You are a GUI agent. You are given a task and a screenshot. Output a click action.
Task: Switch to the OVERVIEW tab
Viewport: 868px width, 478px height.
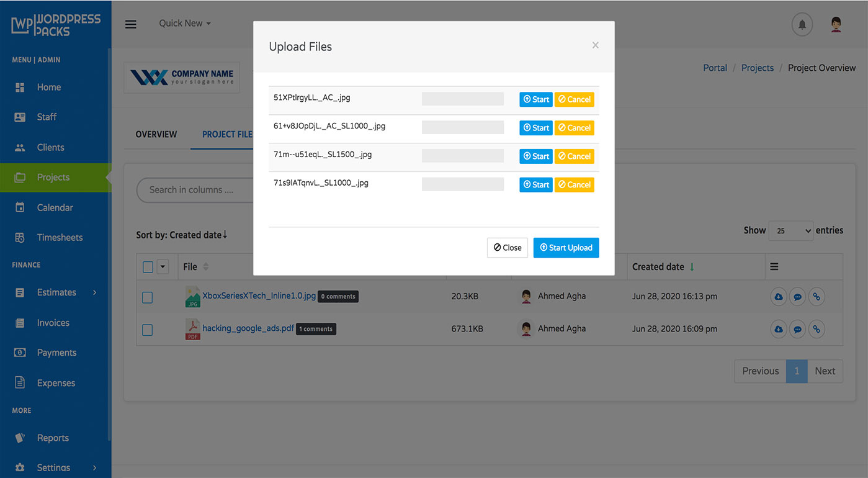[156, 134]
